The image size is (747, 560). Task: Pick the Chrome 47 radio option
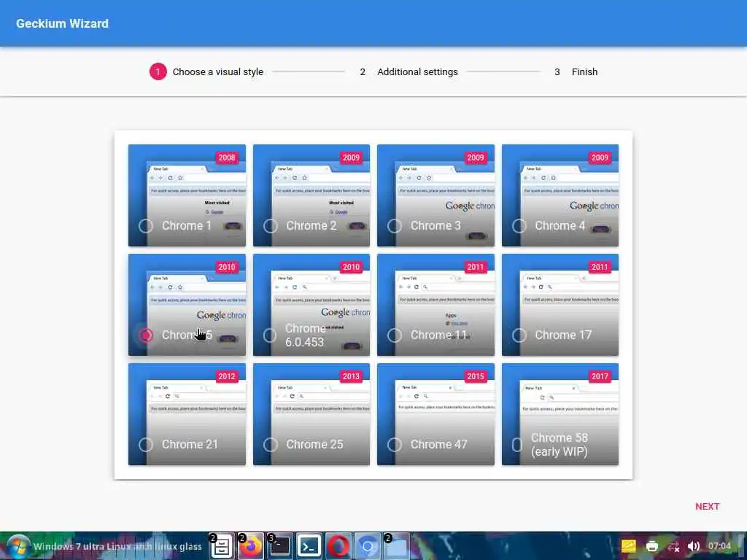click(x=395, y=445)
